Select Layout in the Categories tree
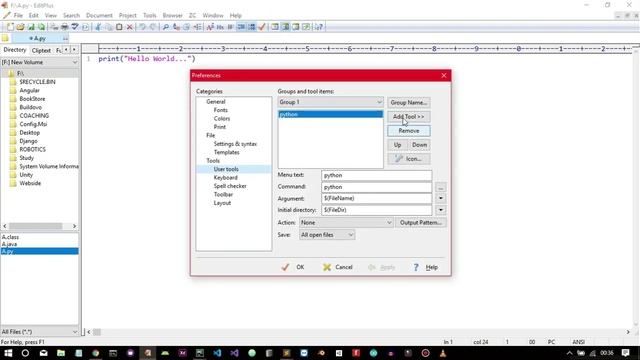The image size is (640, 360). (222, 203)
